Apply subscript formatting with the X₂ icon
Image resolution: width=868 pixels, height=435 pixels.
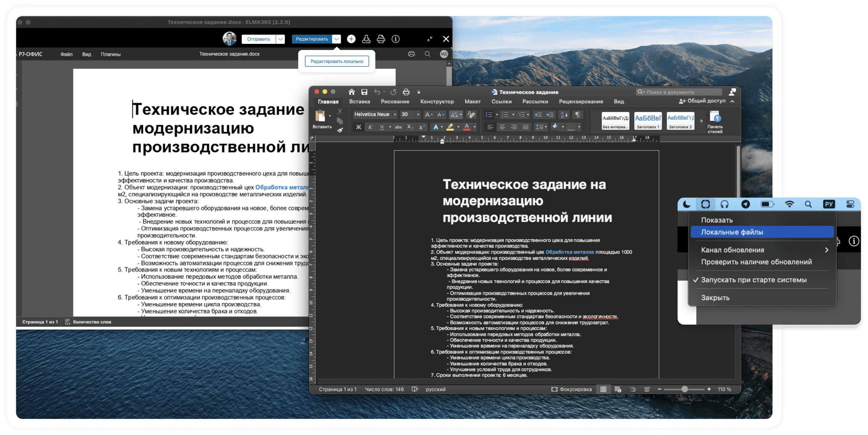point(411,127)
